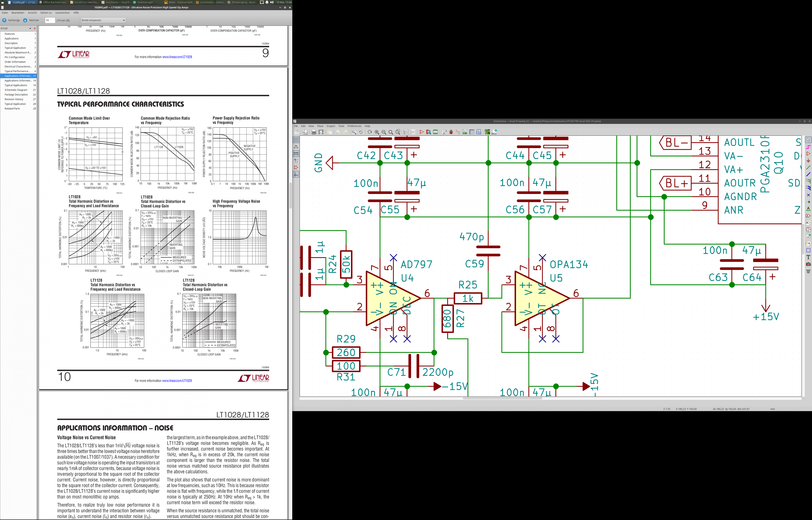Toggle hidden pins display
The width and height of the screenshot is (812, 520).
(296, 168)
